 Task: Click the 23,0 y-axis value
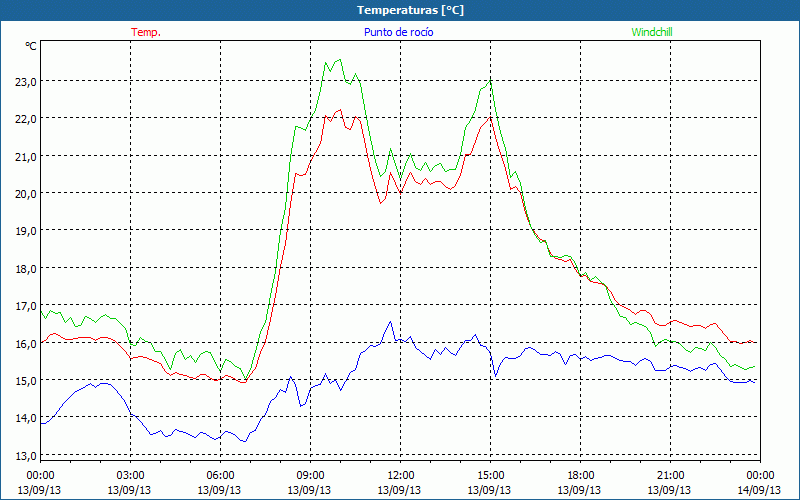(x=26, y=82)
